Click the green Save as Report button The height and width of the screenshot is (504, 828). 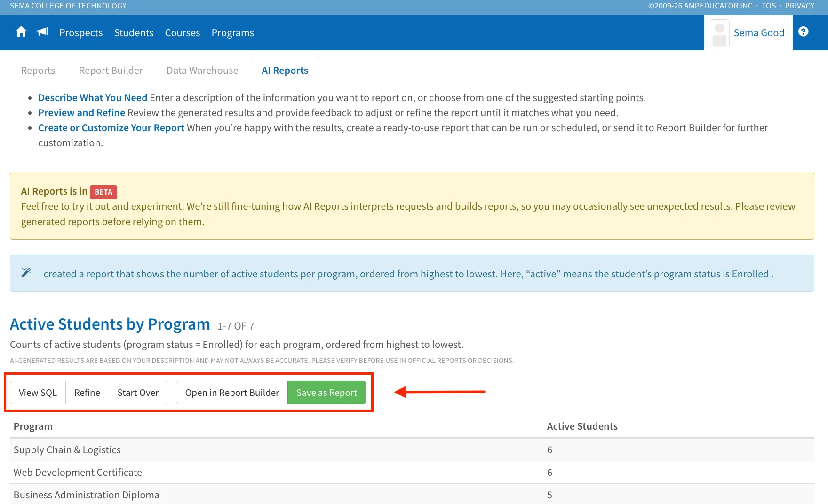tap(326, 393)
